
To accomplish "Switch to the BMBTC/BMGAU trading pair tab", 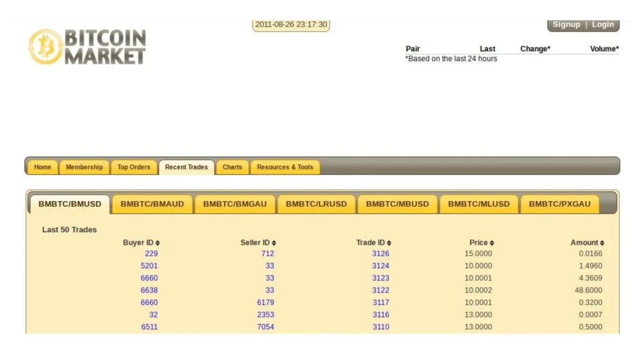I will point(234,204).
